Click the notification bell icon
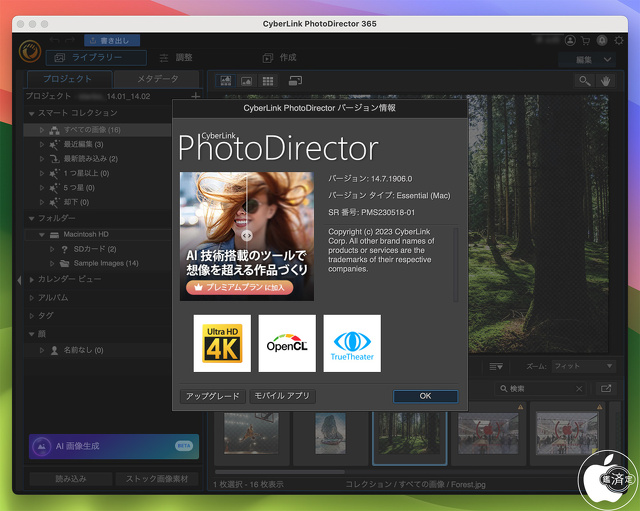 point(602,40)
